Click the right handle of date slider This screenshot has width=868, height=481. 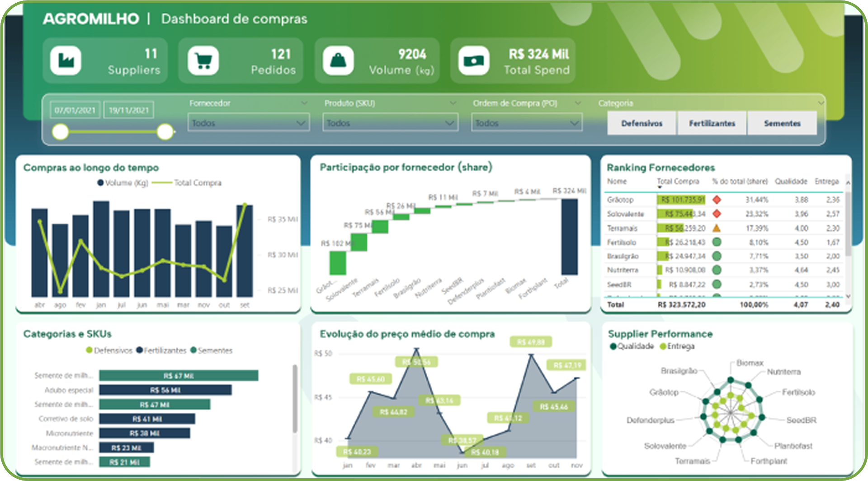coord(165,132)
